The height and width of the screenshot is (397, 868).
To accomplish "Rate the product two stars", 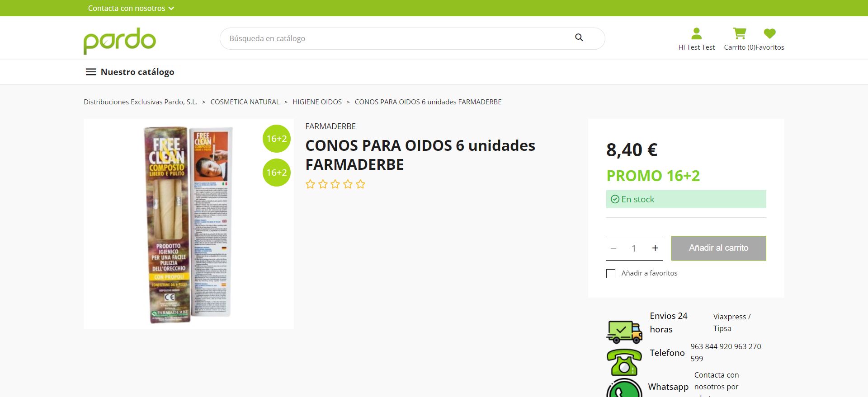I will point(323,184).
